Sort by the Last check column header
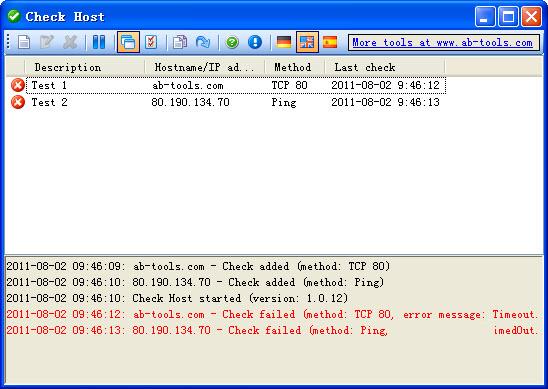The height and width of the screenshot is (389, 548). pyautogui.click(x=384, y=67)
